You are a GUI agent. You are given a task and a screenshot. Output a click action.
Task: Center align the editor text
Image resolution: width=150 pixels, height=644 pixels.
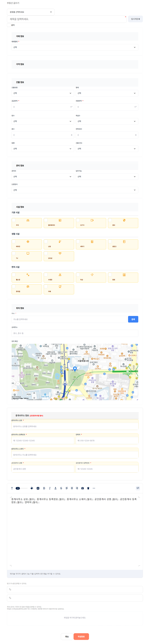click(72, 488)
